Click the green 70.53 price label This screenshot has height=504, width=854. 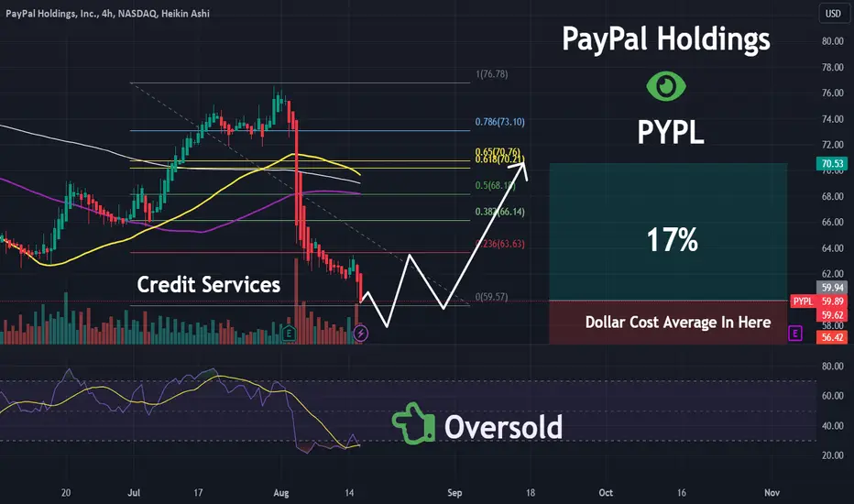click(832, 163)
